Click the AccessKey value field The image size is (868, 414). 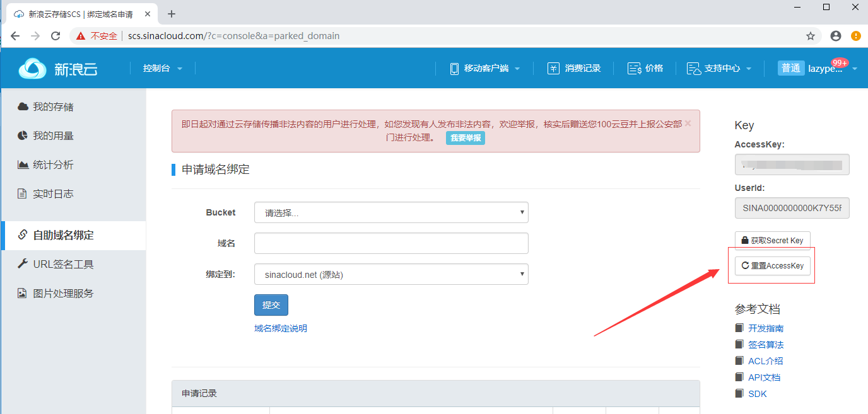click(792, 164)
